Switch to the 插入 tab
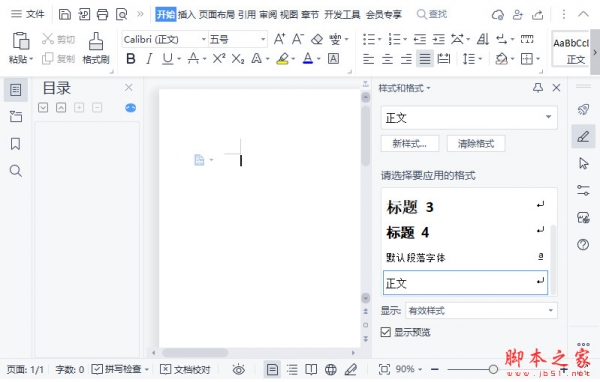The height and width of the screenshot is (382, 600). click(187, 15)
